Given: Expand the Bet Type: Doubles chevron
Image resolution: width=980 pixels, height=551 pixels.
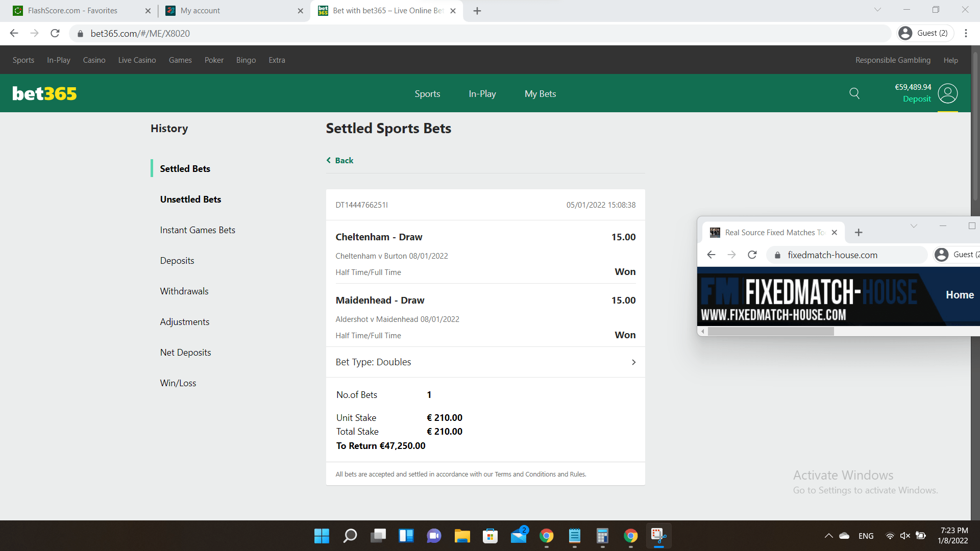Looking at the screenshot, I should [633, 362].
